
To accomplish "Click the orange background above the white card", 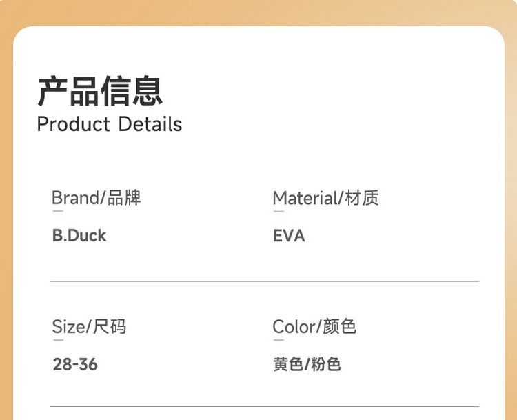I will (x=258, y=12).
